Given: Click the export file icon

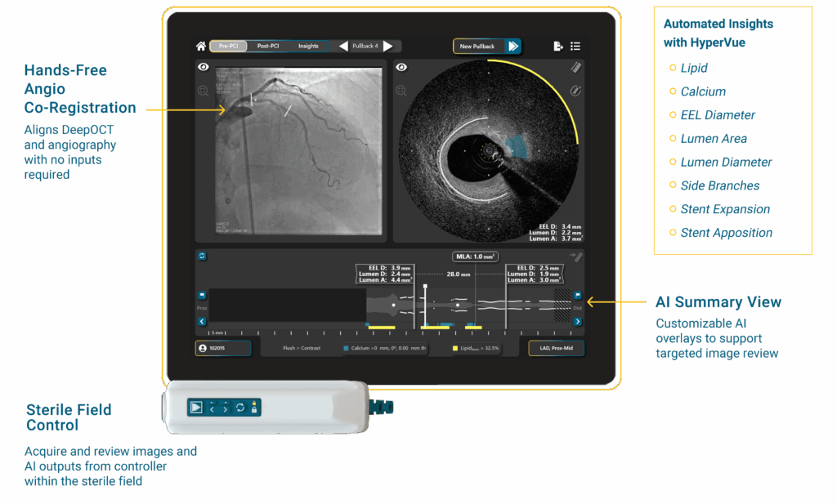Looking at the screenshot, I should [557, 47].
